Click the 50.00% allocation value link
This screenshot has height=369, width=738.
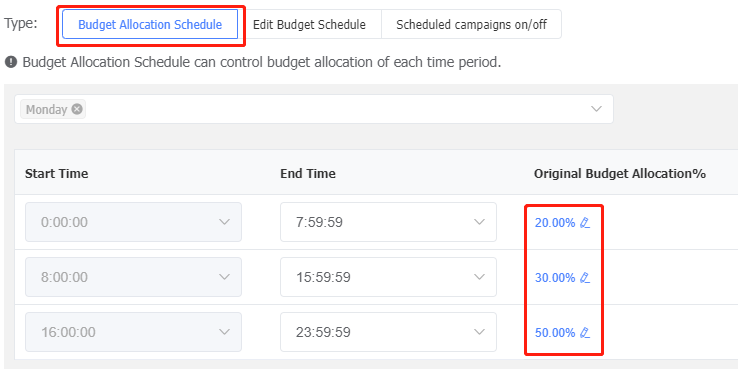pos(555,333)
